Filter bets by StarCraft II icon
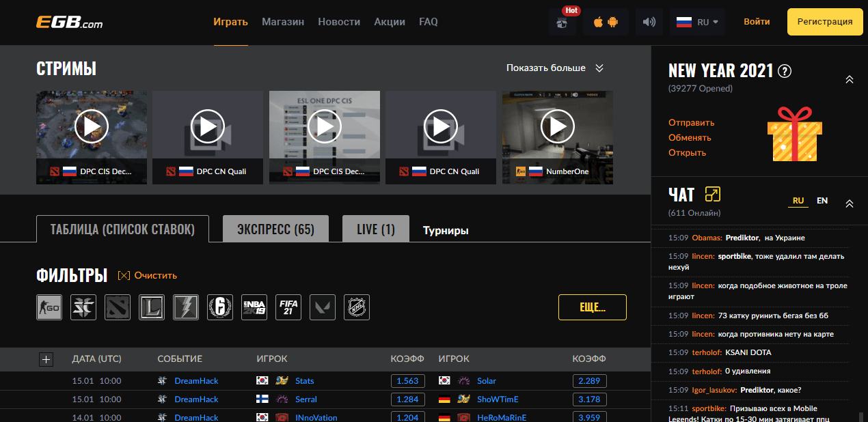The width and height of the screenshot is (868, 422). point(83,307)
